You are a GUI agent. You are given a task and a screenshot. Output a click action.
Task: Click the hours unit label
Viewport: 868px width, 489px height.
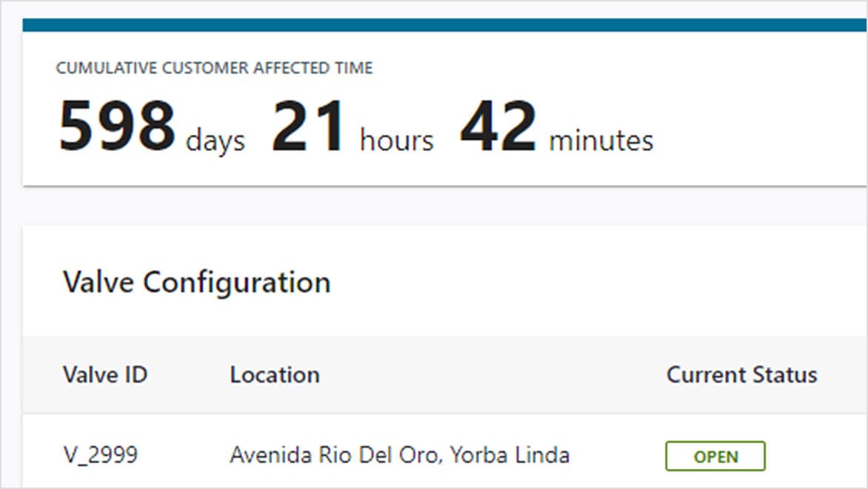pyautogui.click(x=396, y=140)
